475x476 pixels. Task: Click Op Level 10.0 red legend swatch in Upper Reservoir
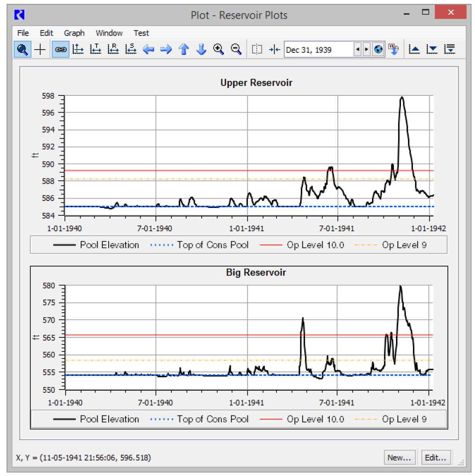pos(271,245)
